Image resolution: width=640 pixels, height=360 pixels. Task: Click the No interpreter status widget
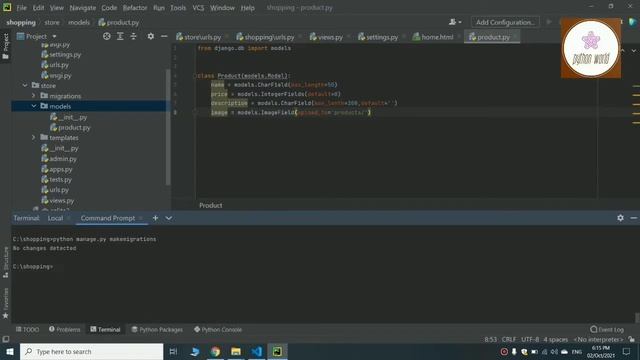pos(598,340)
